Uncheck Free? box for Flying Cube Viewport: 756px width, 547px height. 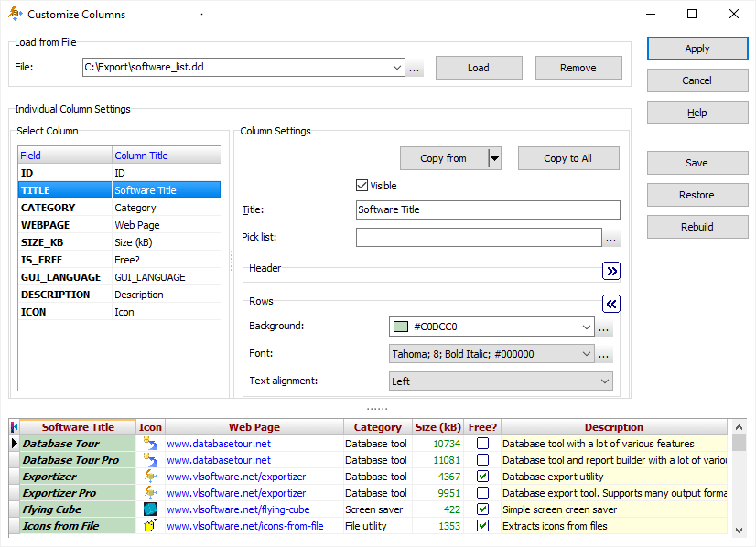click(482, 509)
